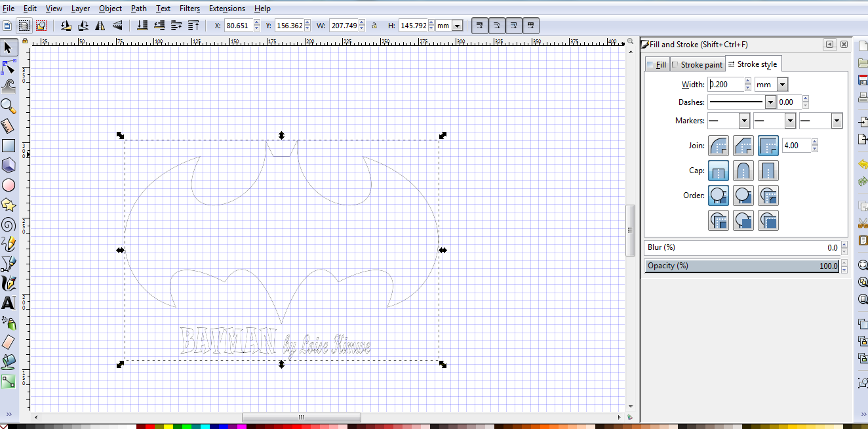Open the position units mm dropdown
868x429 pixels.
(457, 26)
